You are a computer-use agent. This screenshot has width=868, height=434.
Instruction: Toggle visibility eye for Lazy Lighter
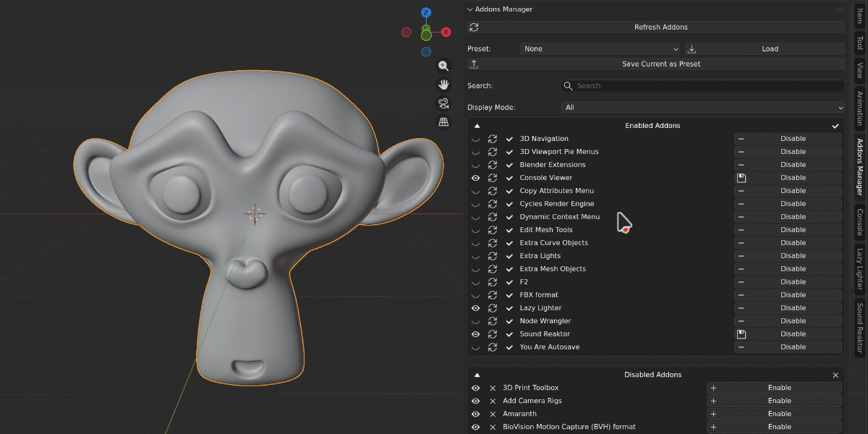pyautogui.click(x=476, y=308)
